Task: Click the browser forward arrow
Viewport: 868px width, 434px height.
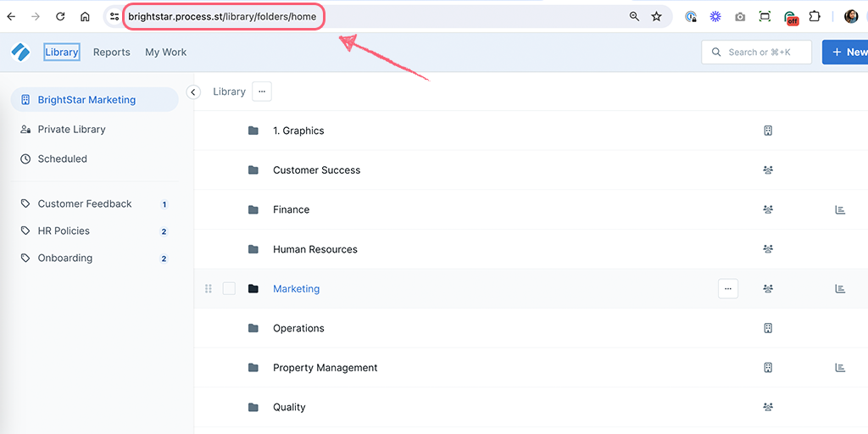Action: [36, 17]
